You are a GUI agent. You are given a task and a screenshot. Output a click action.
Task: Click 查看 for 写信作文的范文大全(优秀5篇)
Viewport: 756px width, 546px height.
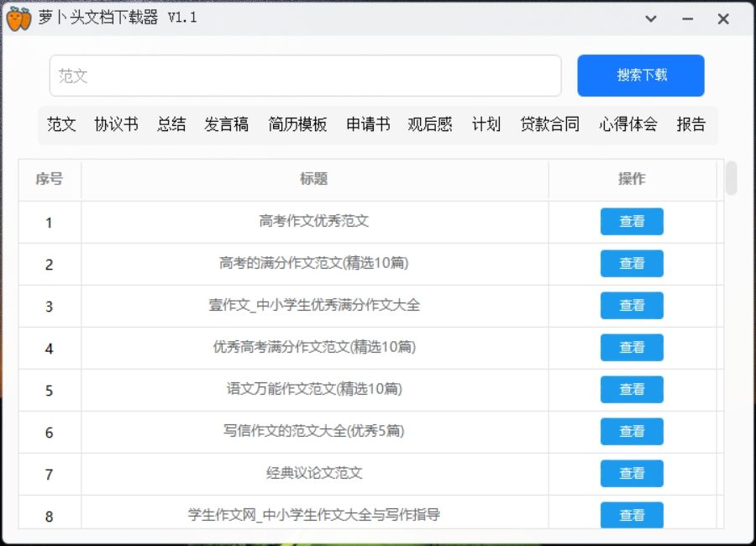click(632, 431)
